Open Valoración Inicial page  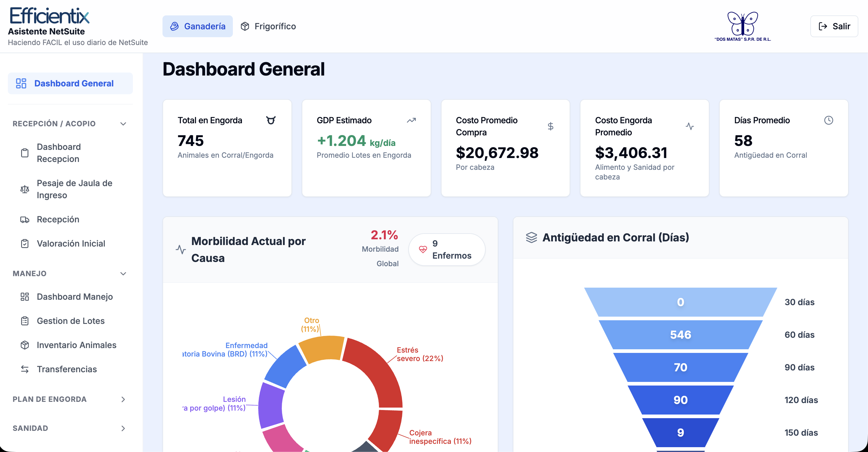pos(70,244)
